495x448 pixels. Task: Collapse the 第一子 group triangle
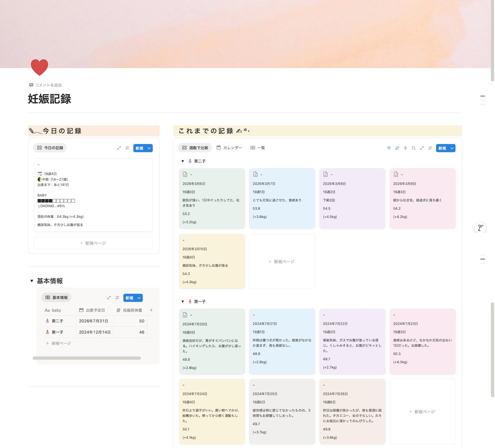tap(183, 302)
